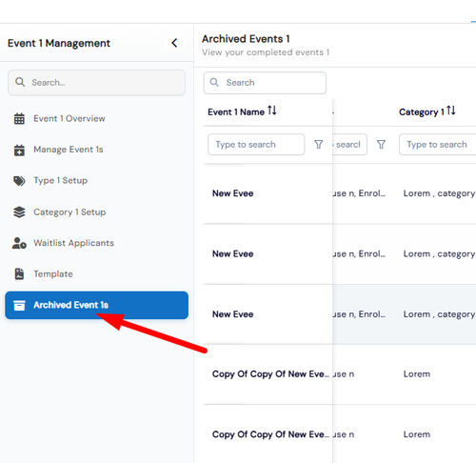476x463 pixels.
Task: Click Lorem, category cell in highlighted row
Action: 440,314
